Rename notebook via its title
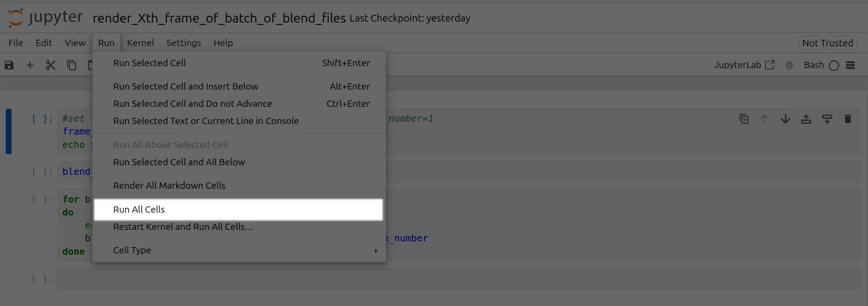The height and width of the screenshot is (306, 868). click(219, 18)
